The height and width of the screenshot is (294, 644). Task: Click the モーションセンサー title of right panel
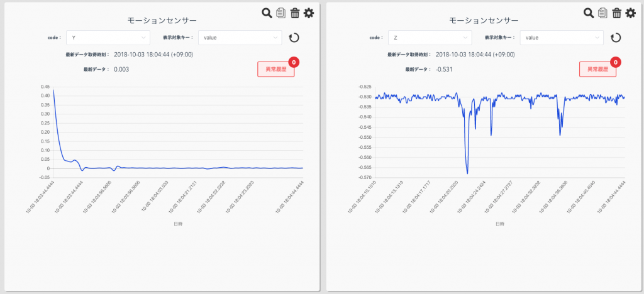tap(484, 20)
